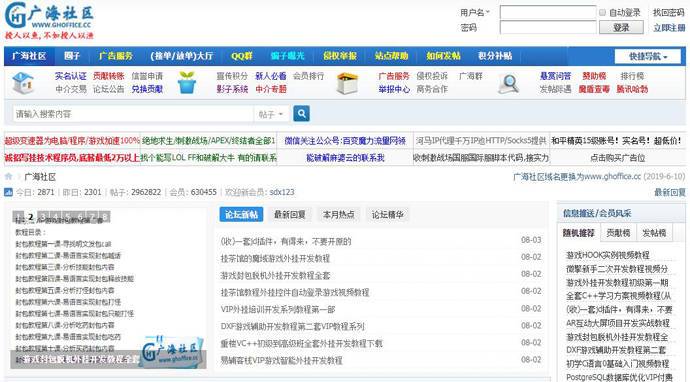Image resolution: width=690 pixels, height=382 pixels.
Task: Open post 游戏封包脱机外挂开发教程全套
Action: pos(275,275)
